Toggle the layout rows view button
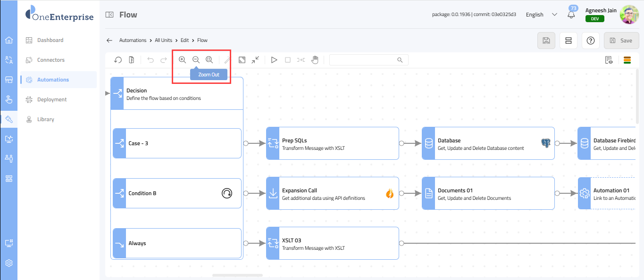This screenshot has height=280, width=644. pyautogui.click(x=569, y=41)
